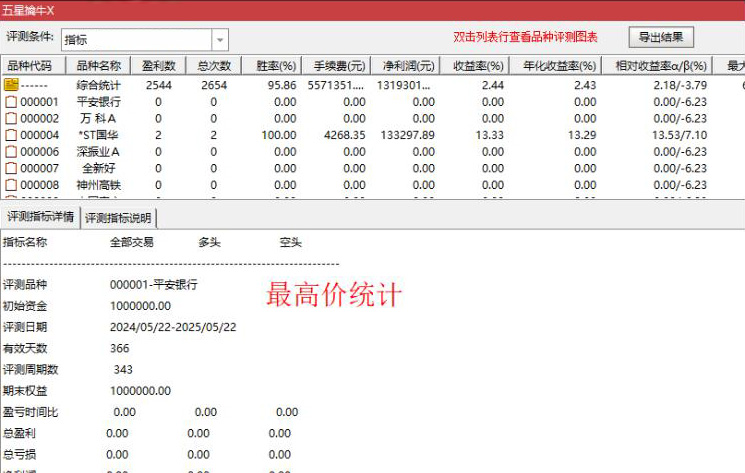Viewport: 745px width, 473px height.
Task: Sort by 手续费(元) column header
Action: [335, 66]
